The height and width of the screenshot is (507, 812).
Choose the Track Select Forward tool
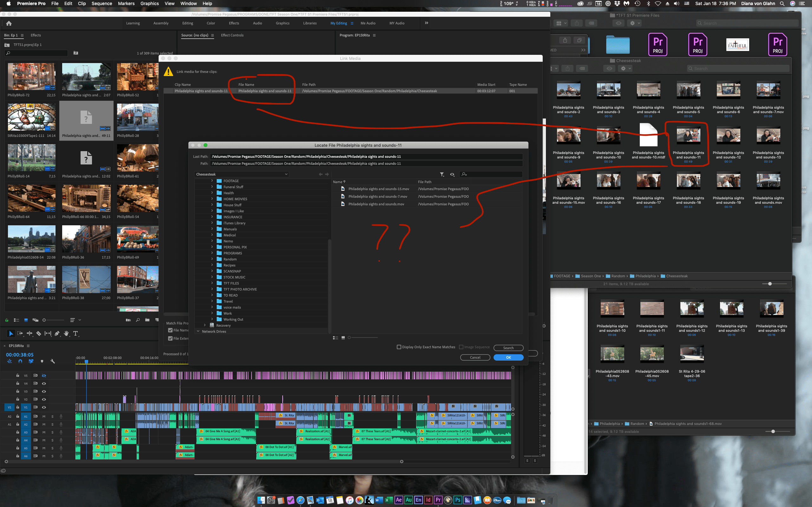point(20,334)
